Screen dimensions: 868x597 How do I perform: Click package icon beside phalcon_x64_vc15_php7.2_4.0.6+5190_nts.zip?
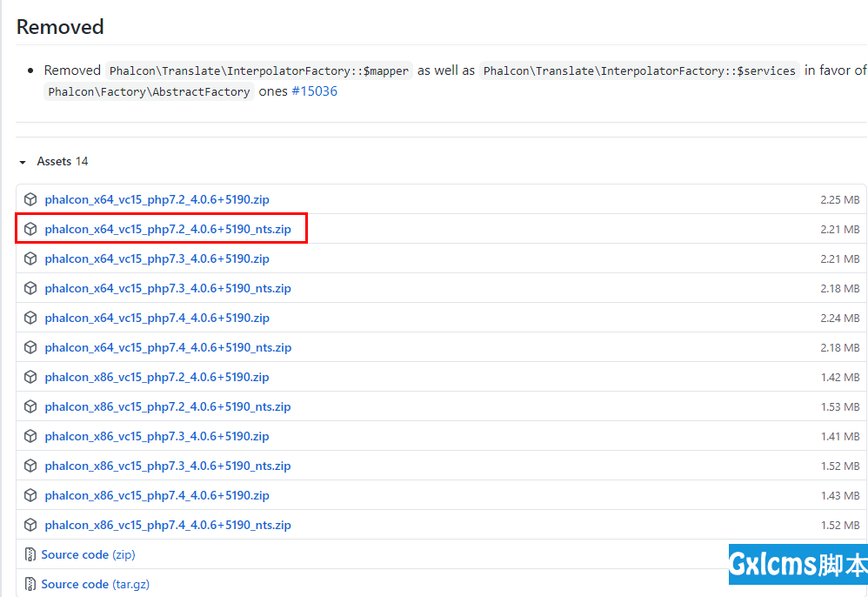[x=30, y=229]
